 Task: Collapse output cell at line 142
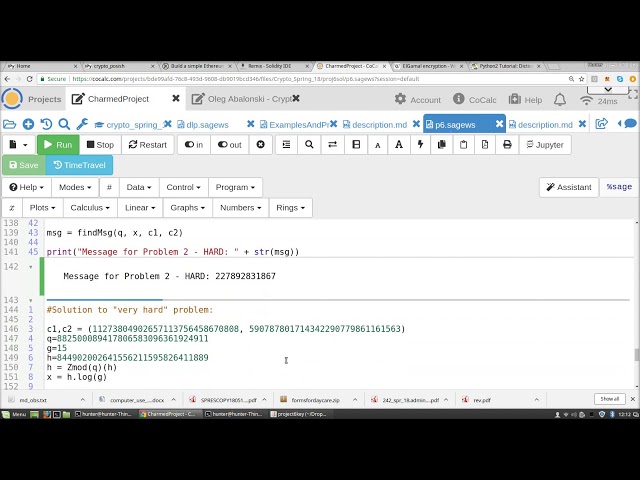click(31, 267)
